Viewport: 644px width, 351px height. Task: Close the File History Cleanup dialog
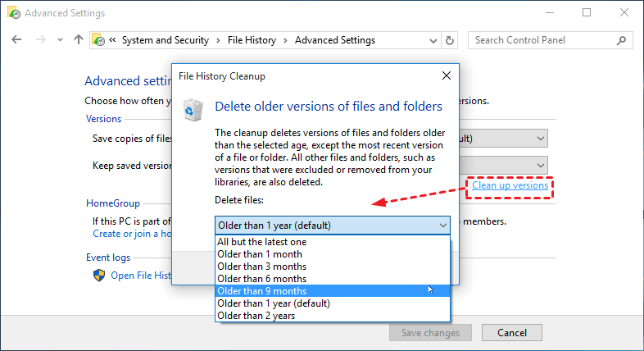coord(446,75)
